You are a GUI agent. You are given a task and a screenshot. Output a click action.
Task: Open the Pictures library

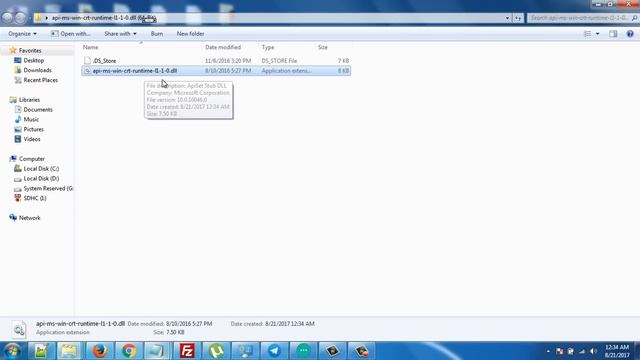coord(33,129)
